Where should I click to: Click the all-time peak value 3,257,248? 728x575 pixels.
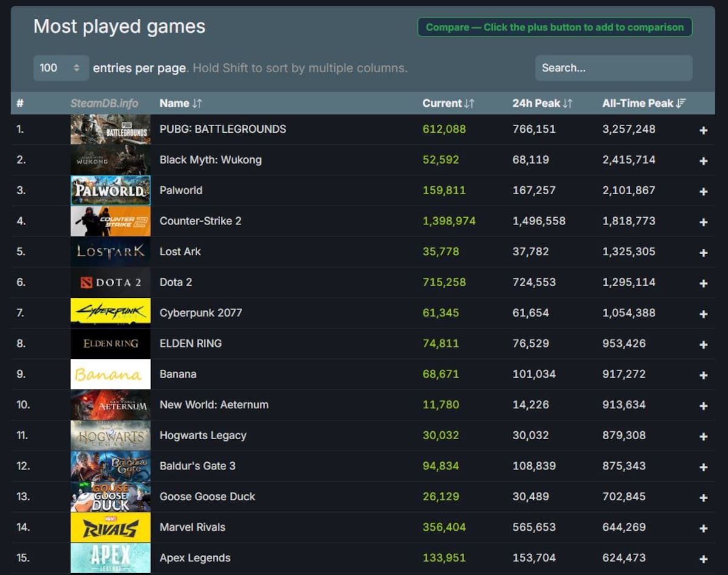coord(629,129)
